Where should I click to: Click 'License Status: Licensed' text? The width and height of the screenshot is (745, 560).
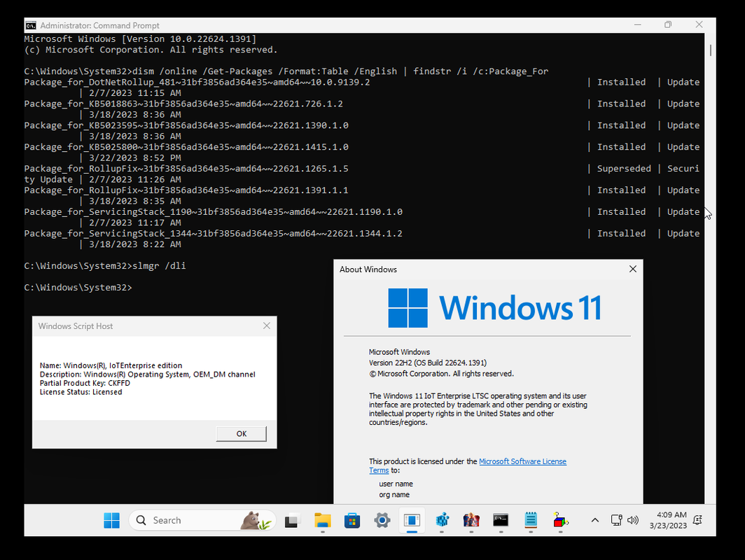(x=81, y=392)
